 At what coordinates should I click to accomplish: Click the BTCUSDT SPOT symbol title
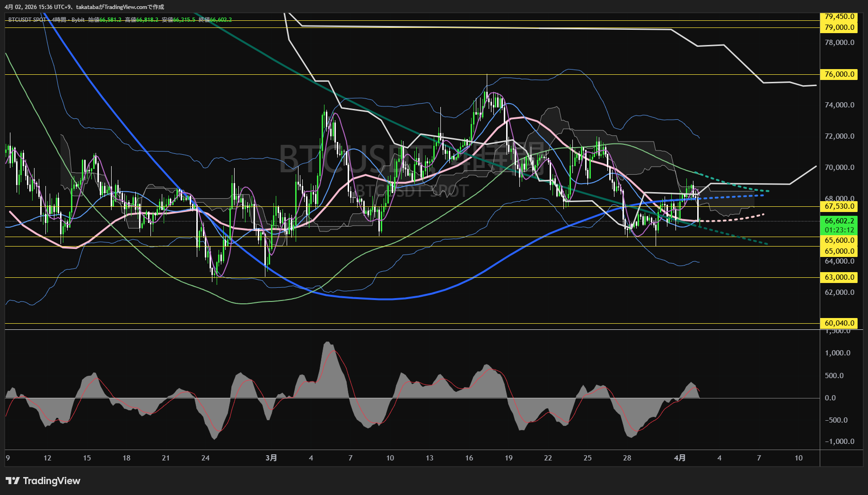[27, 20]
